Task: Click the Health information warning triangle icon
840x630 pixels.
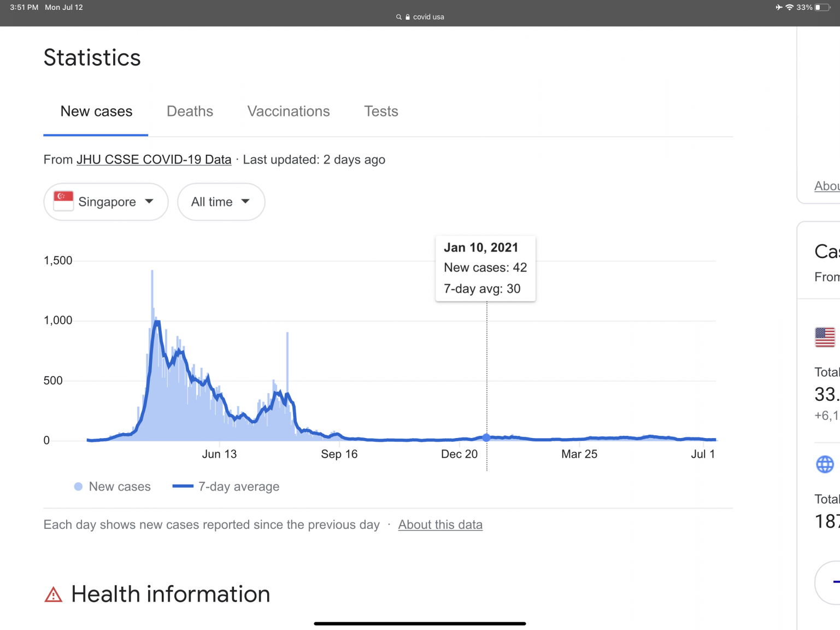Action: coord(54,594)
